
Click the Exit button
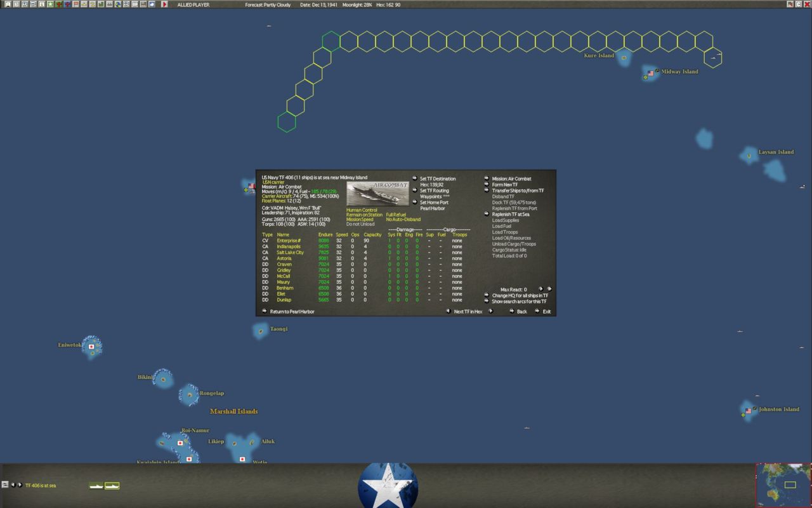tap(546, 312)
